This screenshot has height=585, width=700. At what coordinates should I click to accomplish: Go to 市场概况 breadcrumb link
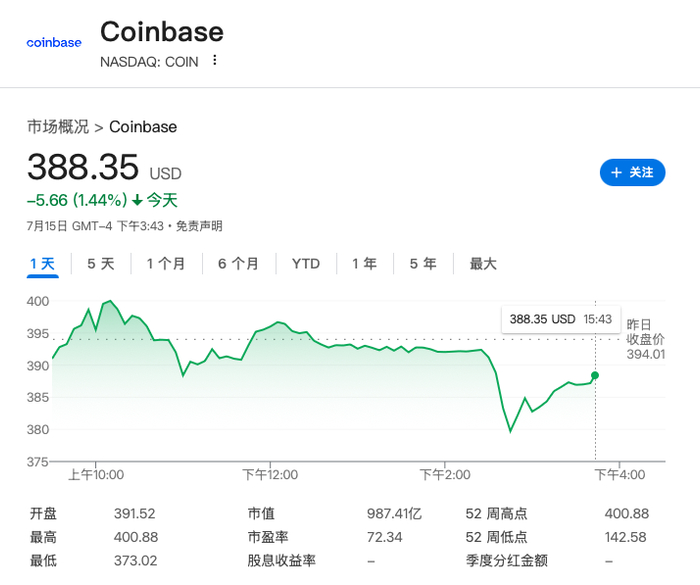click(57, 127)
